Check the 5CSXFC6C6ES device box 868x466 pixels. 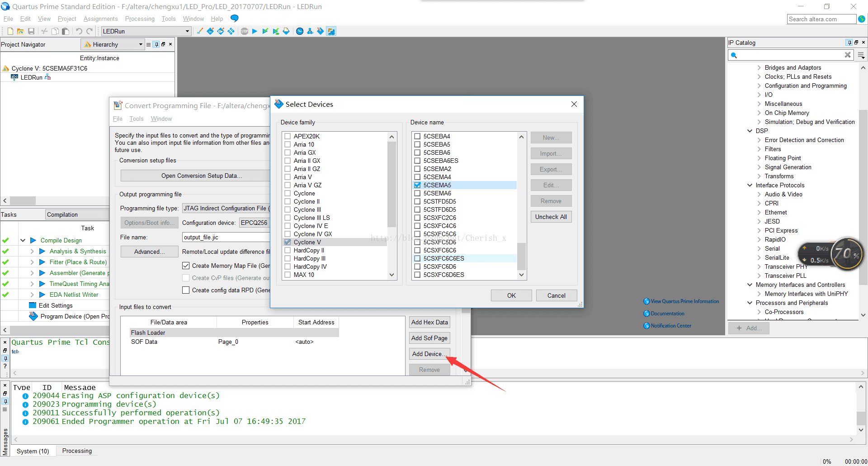(417, 258)
